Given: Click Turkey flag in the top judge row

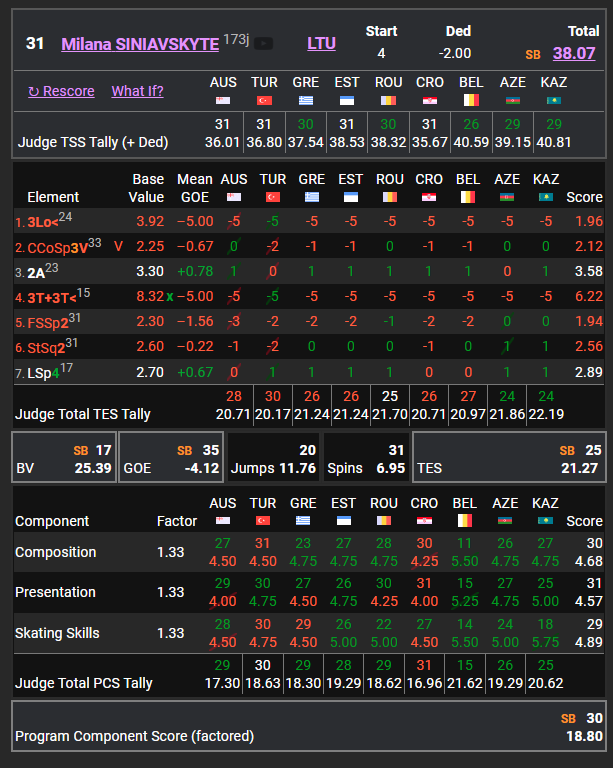Looking at the screenshot, I should click(x=264, y=100).
